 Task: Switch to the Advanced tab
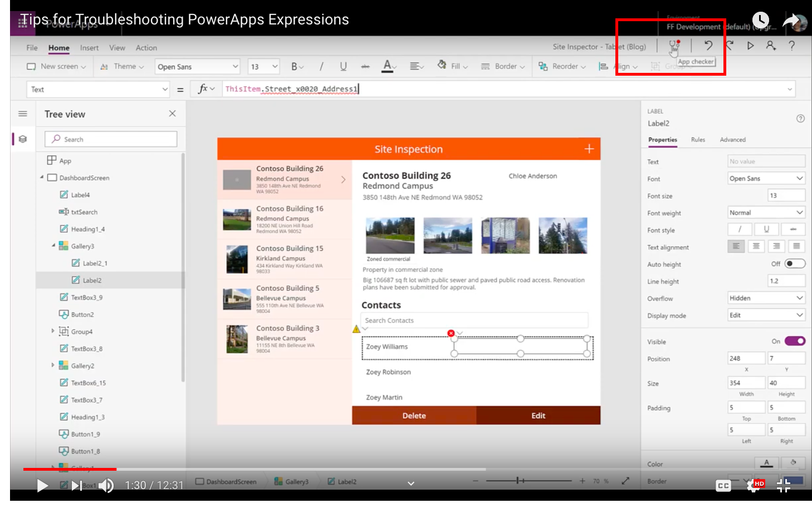(x=732, y=140)
